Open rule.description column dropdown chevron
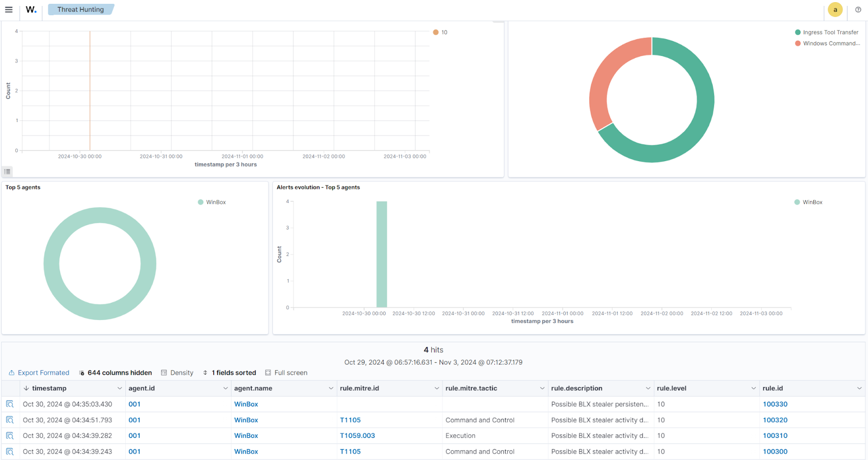The image size is (868, 460). [648, 388]
